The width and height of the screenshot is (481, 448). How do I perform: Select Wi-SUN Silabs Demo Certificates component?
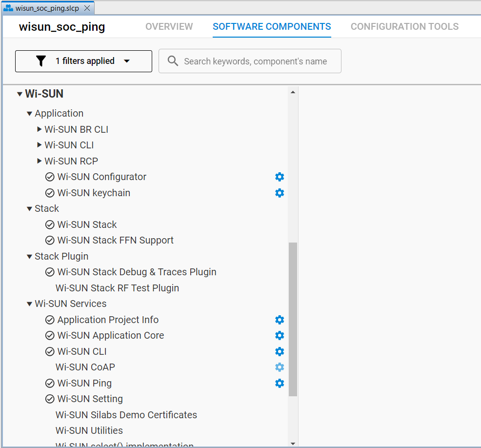tap(126, 415)
